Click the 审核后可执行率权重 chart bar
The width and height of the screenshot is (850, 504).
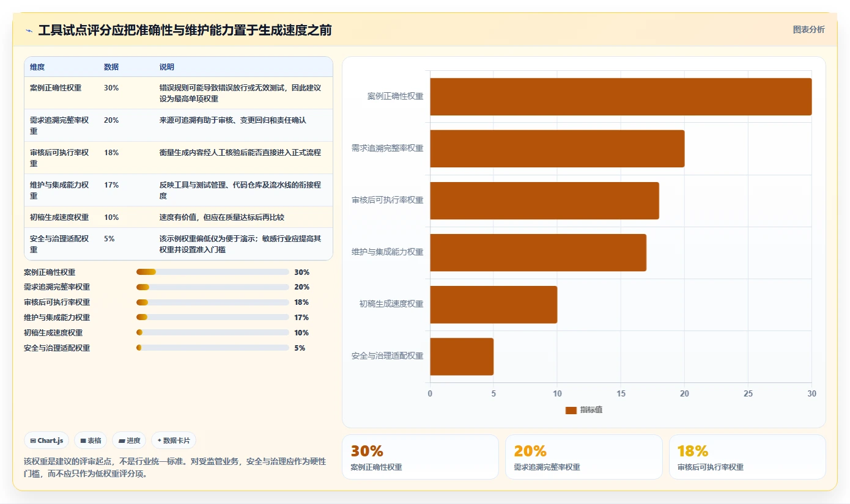pos(544,200)
